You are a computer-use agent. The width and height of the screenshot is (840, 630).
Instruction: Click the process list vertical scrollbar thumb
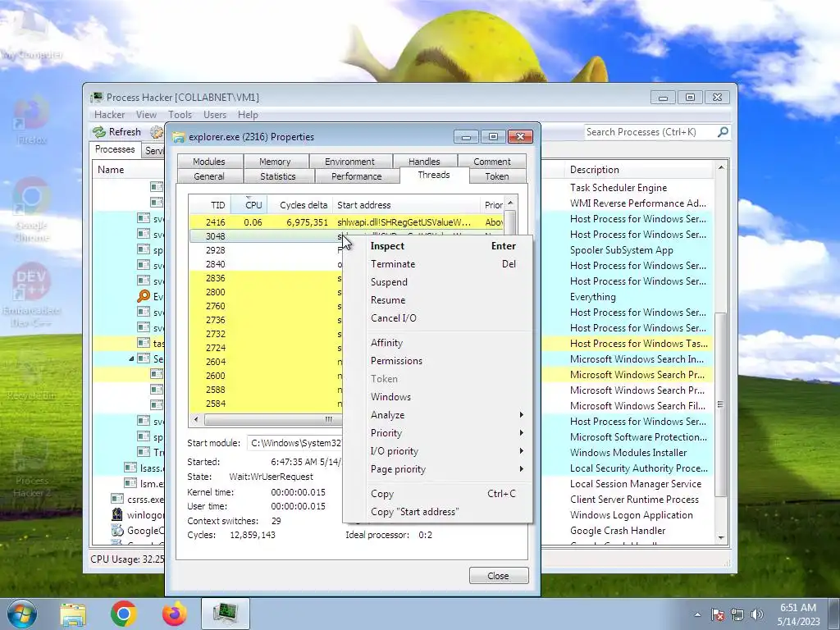click(721, 404)
